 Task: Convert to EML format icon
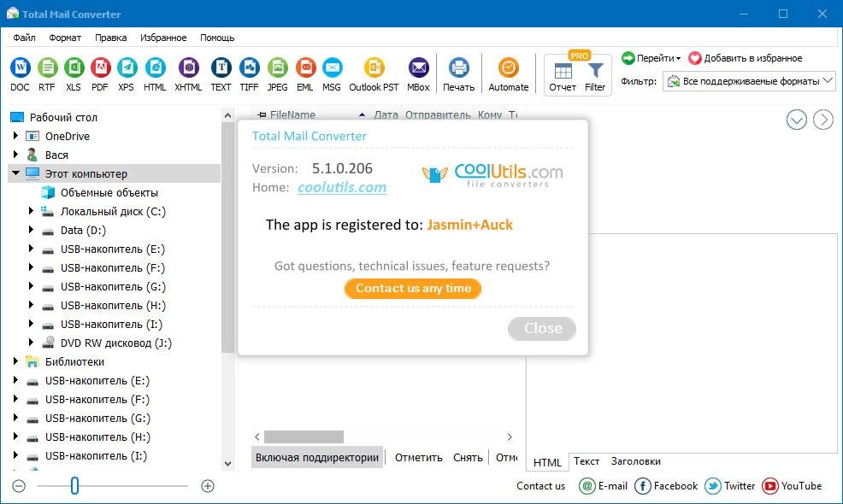pos(305,67)
